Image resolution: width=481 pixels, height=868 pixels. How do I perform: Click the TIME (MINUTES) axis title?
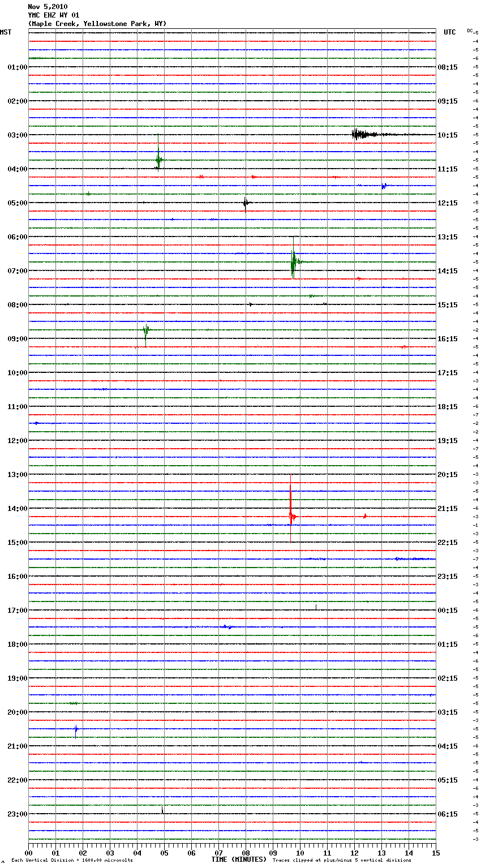(239, 859)
